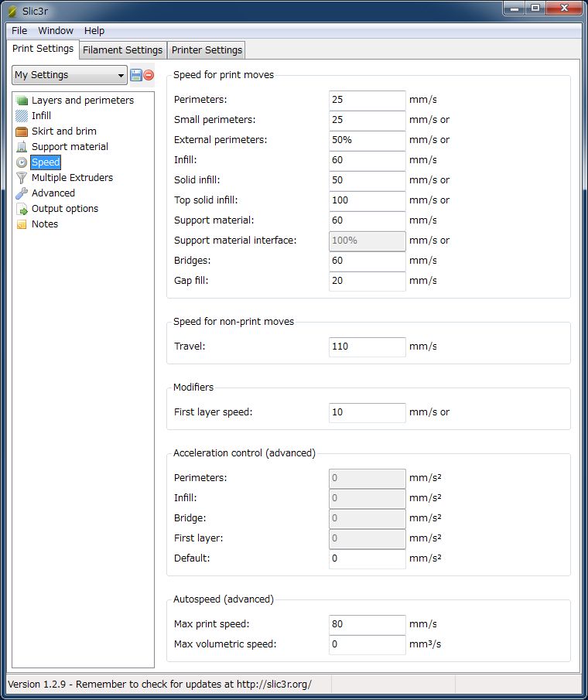This screenshot has width=588, height=700.
Task: Click the 'Acceleration control (advanced)' group title
Action: pyautogui.click(x=244, y=453)
